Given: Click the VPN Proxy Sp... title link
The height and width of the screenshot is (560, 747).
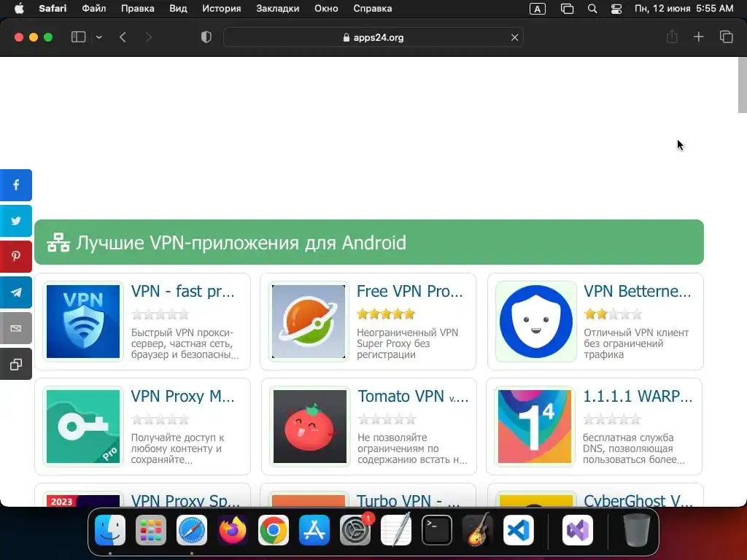Looking at the screenshot, I should (185, 500).
